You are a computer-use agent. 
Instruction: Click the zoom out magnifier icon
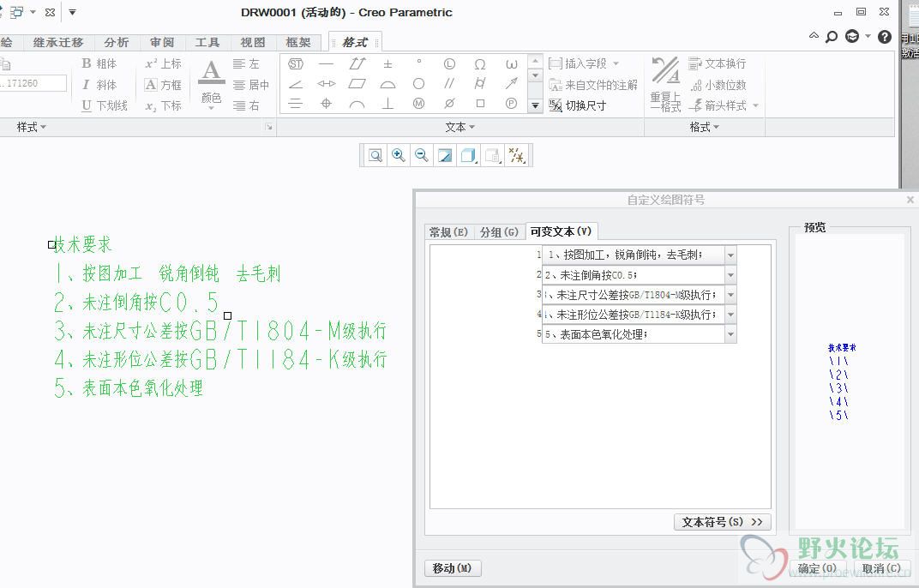pos(422,155)
